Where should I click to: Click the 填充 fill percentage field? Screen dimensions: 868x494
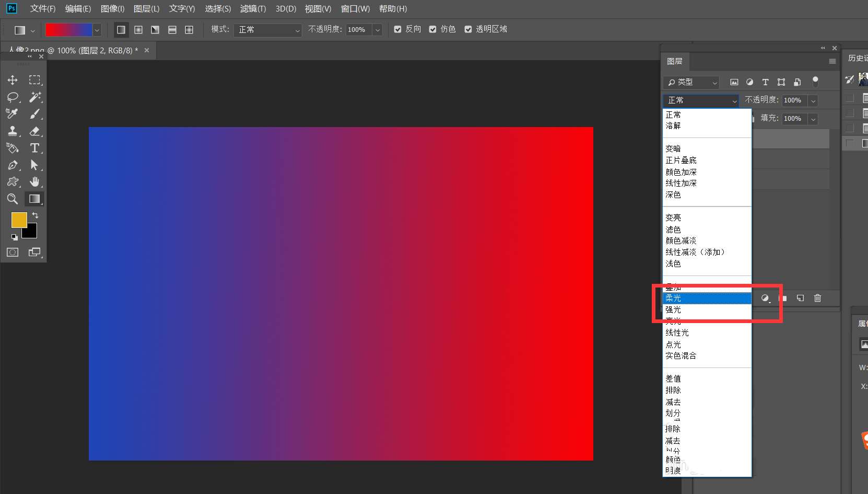coord(794,119)
